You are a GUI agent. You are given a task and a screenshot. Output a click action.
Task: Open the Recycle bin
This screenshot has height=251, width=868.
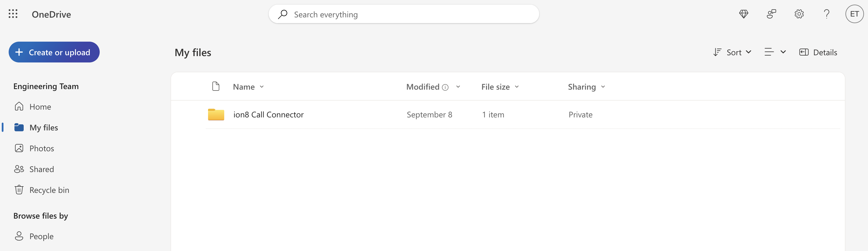tap(49, 190)
